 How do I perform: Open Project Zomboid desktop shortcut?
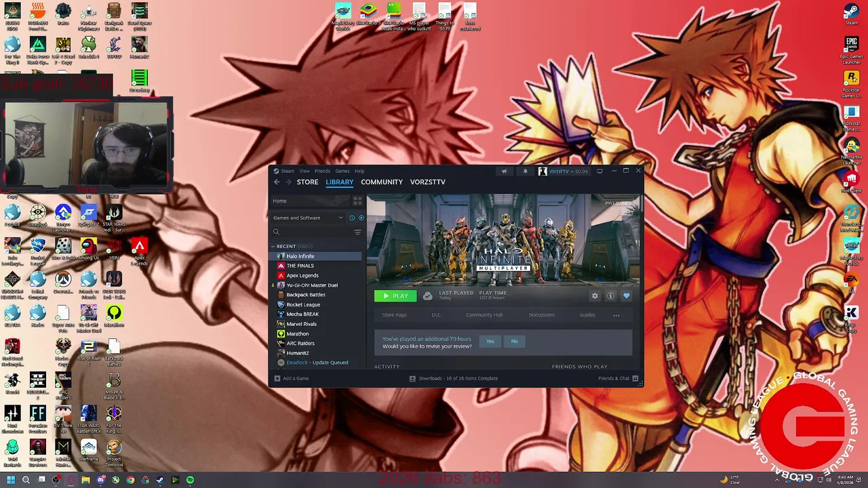tap(114, 453)
